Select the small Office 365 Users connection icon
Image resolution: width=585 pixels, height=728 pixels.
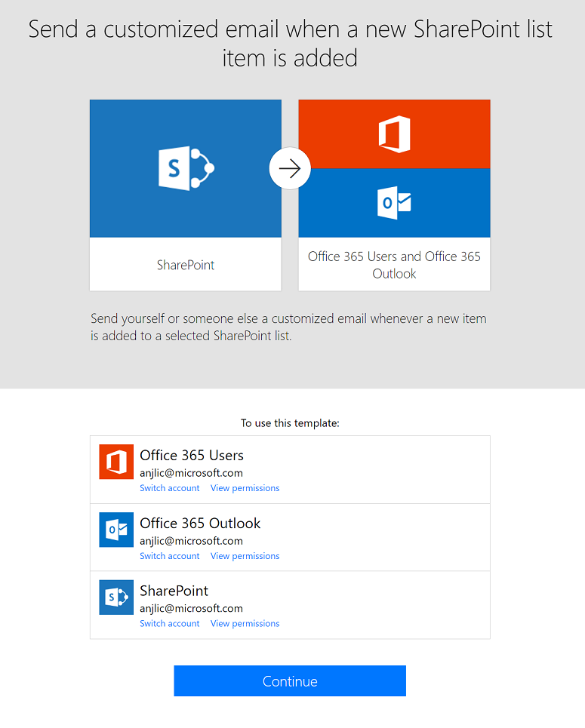point(116,462)
